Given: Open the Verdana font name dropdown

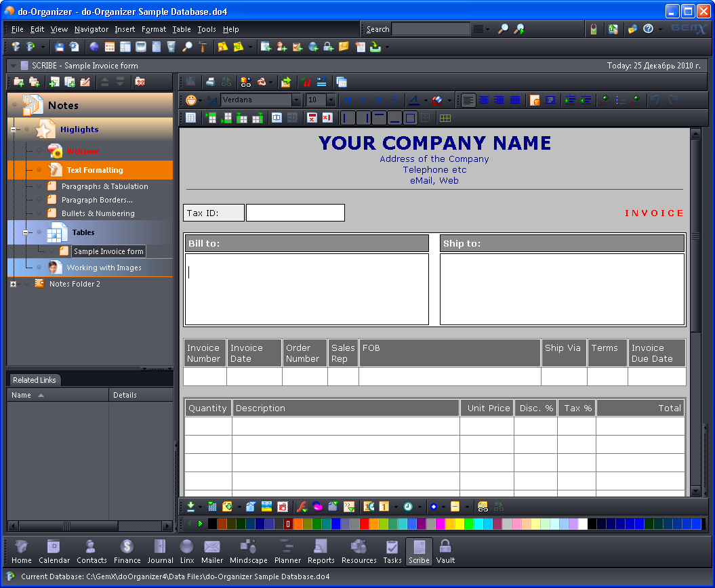Looking at the screenshot, I should [x=296, y=100].
